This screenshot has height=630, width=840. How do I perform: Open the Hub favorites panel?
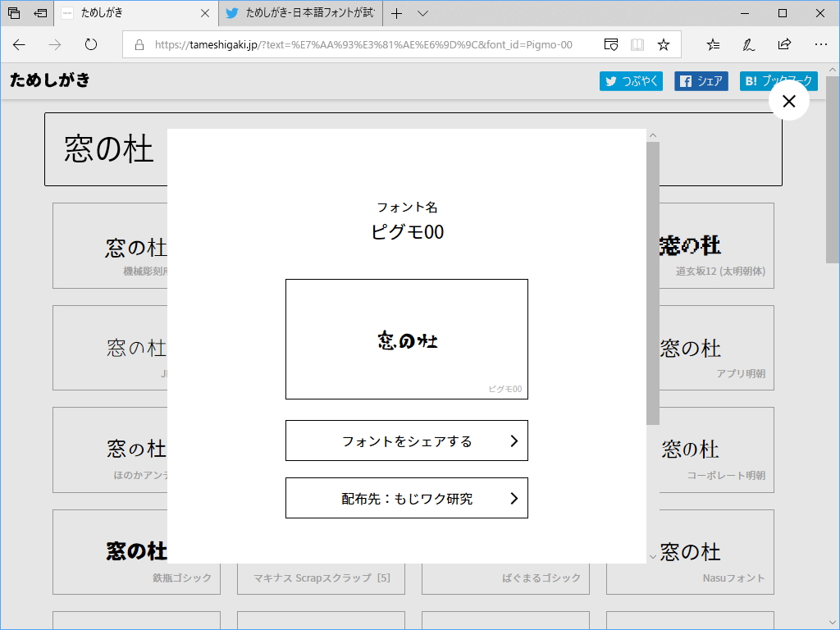(x=713, y=46)
